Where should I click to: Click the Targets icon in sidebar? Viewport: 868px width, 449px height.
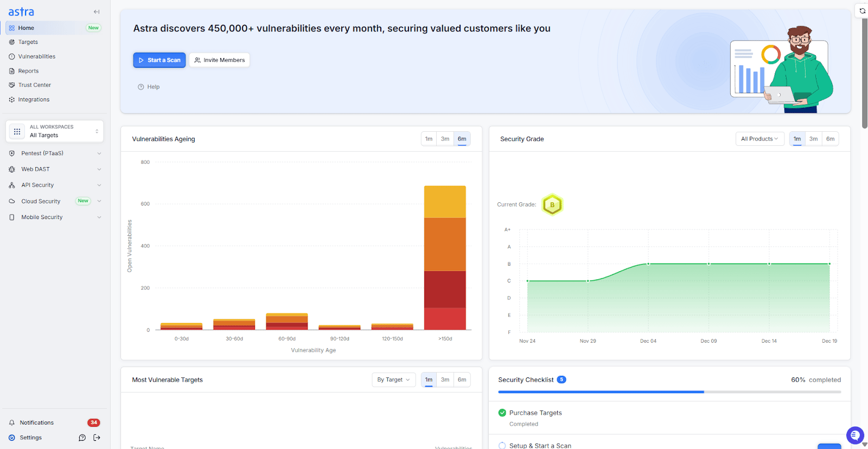12,42
